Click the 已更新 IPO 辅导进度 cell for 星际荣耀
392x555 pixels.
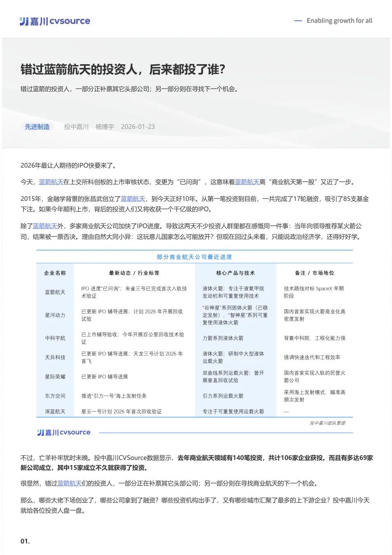105,377
